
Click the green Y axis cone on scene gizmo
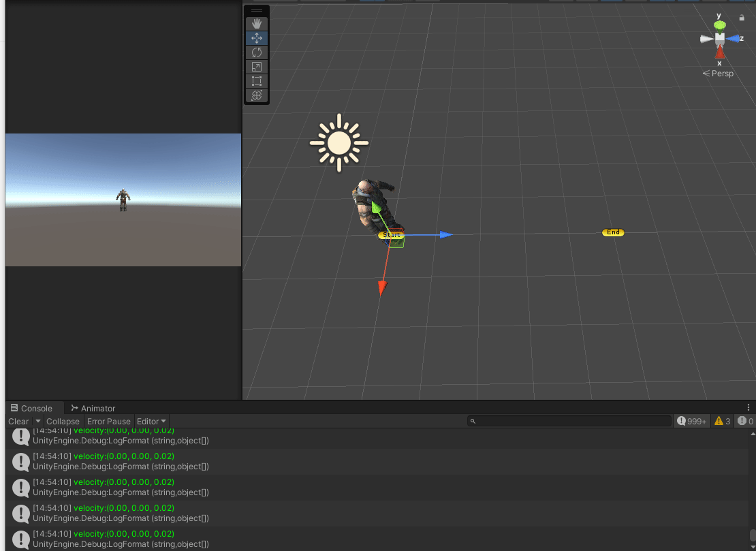pos(720,25)
